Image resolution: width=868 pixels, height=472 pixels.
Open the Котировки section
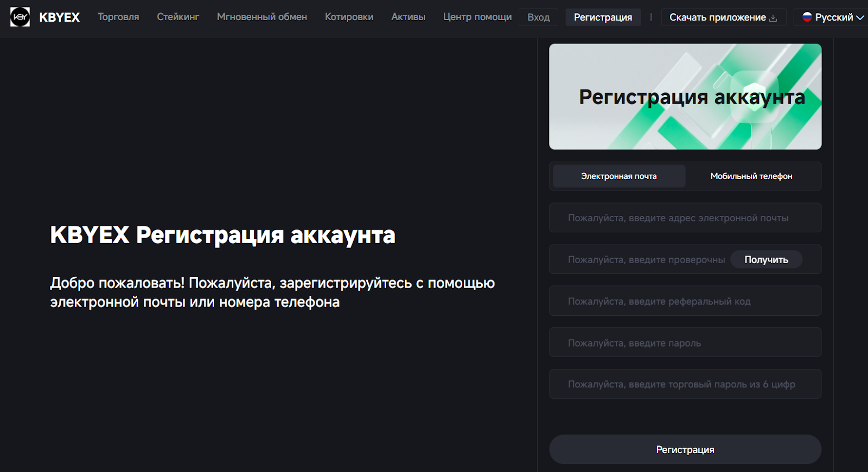349,17
